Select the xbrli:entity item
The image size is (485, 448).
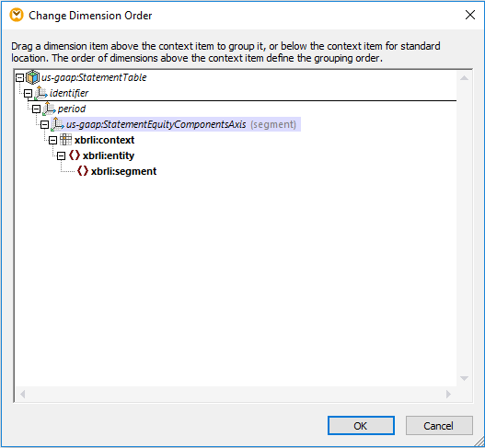pyautogui.click(x=109, y=155)
